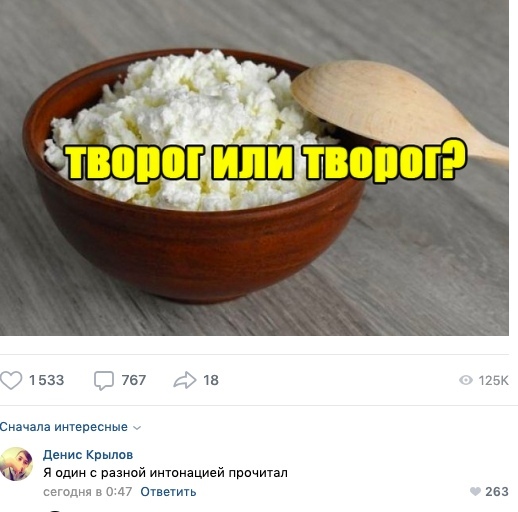Share the post using the arrow icon
518x512 pixels.
point(185,380)
